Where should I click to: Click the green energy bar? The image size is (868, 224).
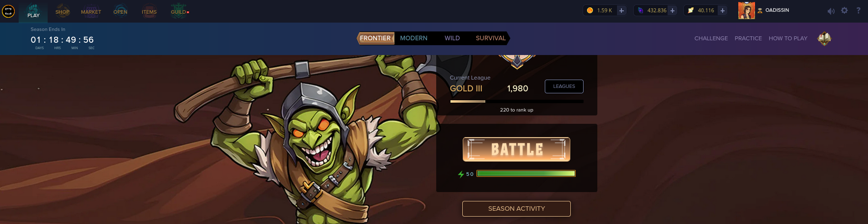tap(526, 173)
